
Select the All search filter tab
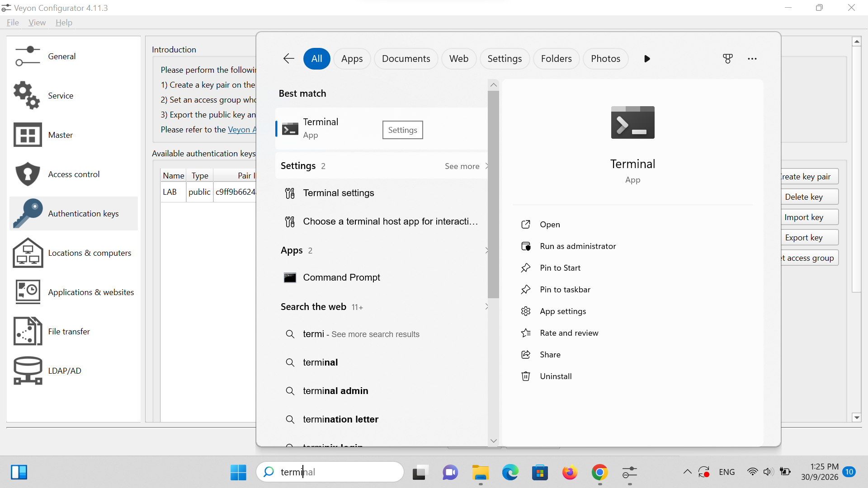tap(316, 58)
